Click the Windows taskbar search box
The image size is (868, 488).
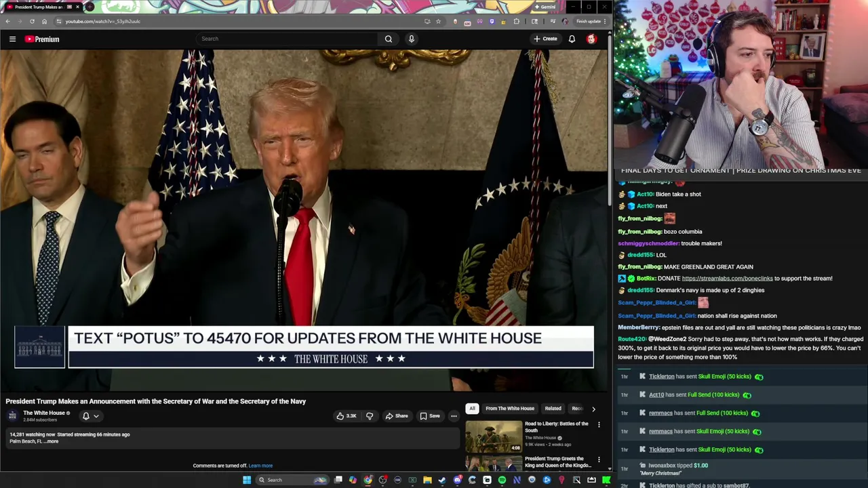click(x=291, y=480)
